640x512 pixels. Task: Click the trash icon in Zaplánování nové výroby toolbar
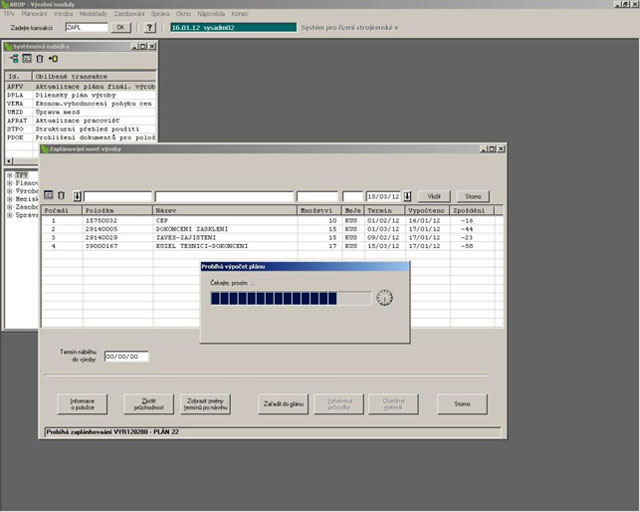pos(61,196)
